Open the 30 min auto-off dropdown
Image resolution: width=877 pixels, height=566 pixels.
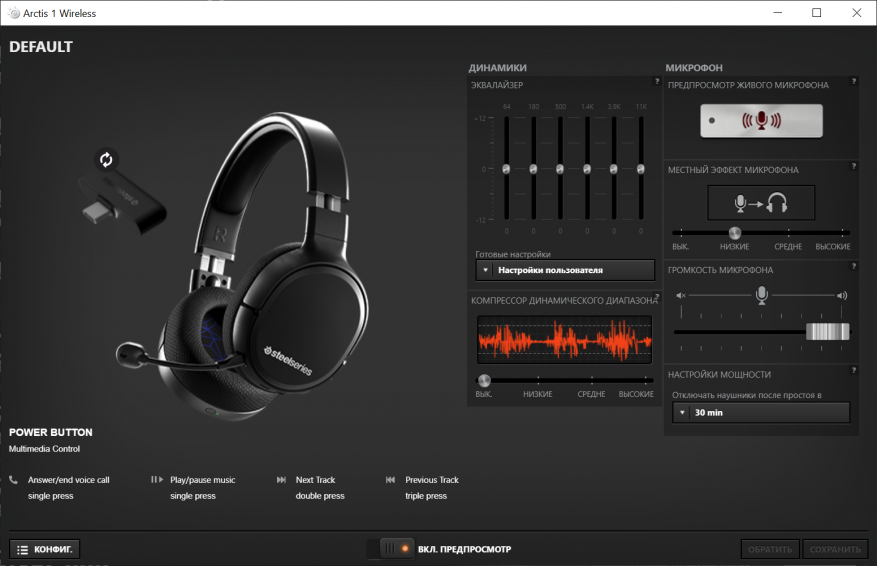[x=761, y=413]
